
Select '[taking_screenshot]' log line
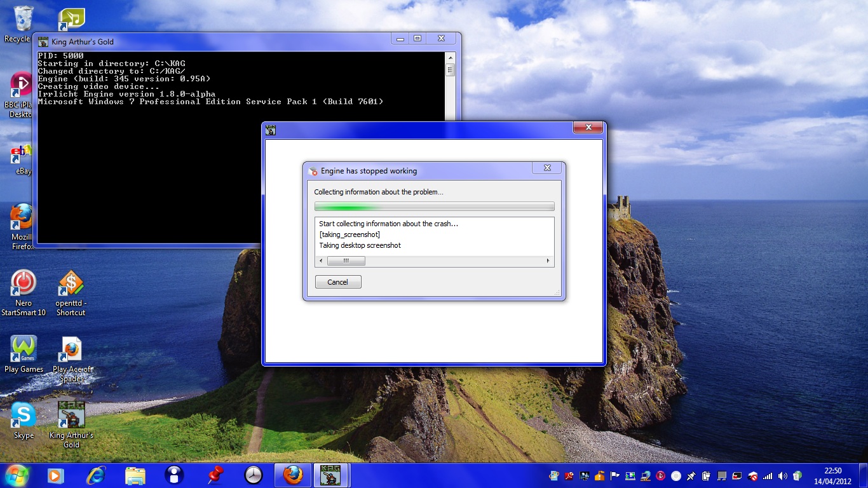[x=349, y=234]
